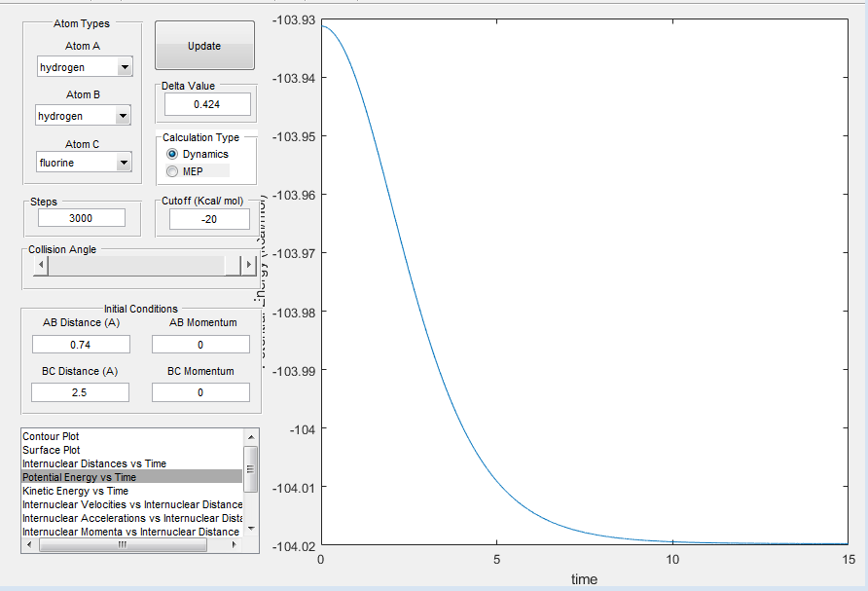Click the Collision Angle slider right arrow
The width and height of the screenshot is (868, 591).
[248, 265]
